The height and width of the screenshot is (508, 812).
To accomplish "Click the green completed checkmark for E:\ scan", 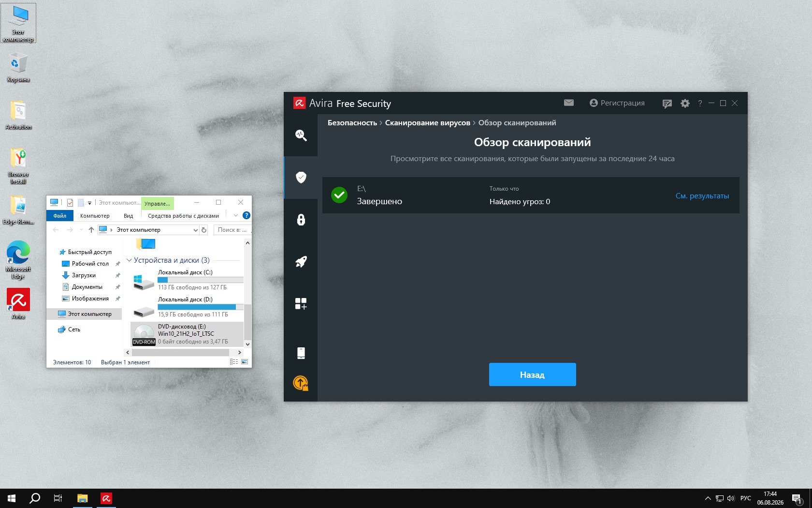I will (339, 195).
